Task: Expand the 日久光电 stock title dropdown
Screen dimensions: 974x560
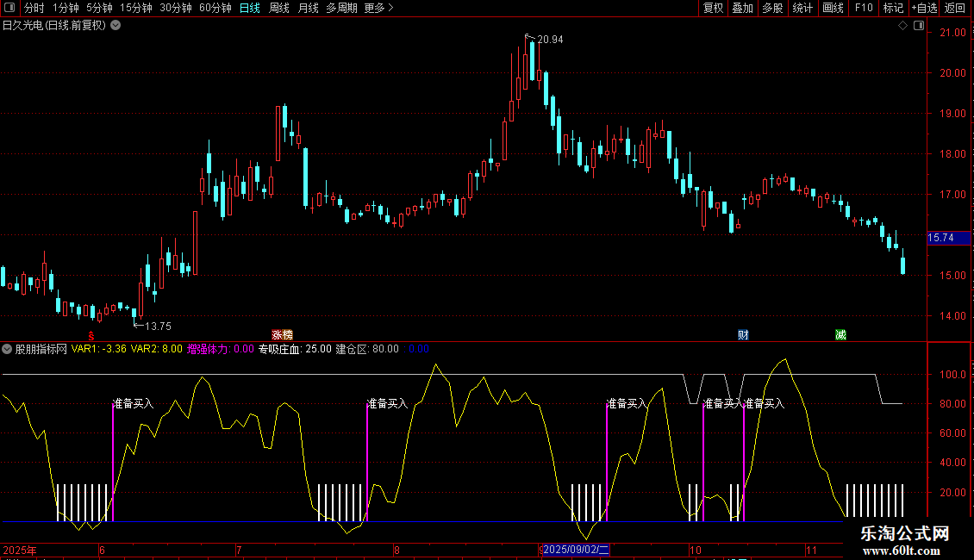Action: pos(116,25)
